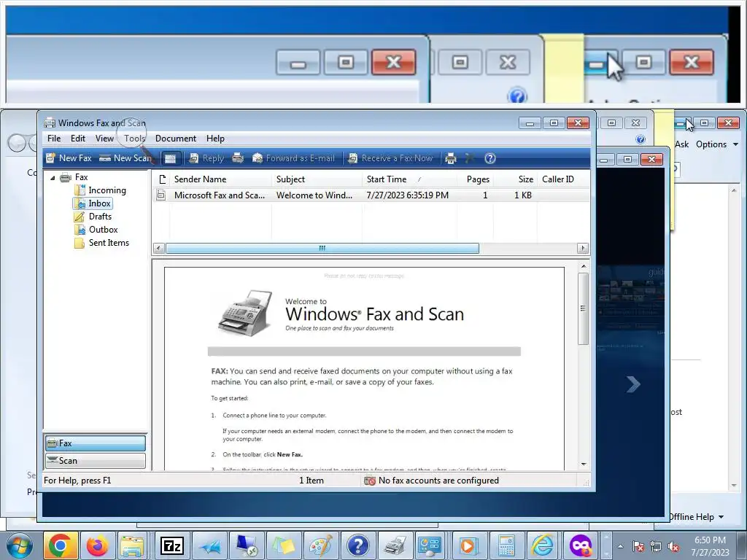Open Remote Desktop Connection taskbar icon
Screen dimensions: 747x560
pyautogui.click(x=247, y=545)
